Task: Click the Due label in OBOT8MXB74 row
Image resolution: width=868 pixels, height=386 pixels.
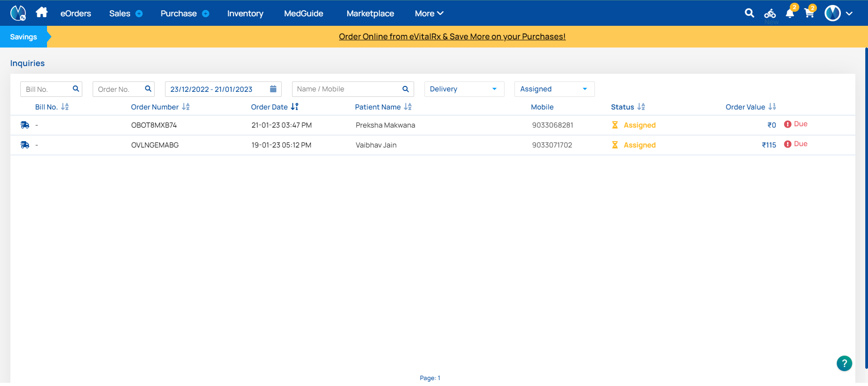Action: coord(801,124)
